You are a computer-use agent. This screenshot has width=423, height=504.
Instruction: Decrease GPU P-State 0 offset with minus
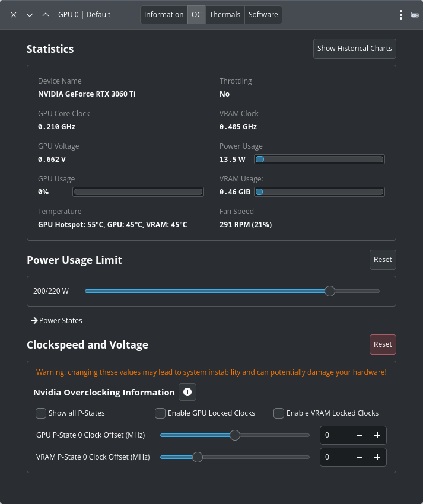click(359, 435)
